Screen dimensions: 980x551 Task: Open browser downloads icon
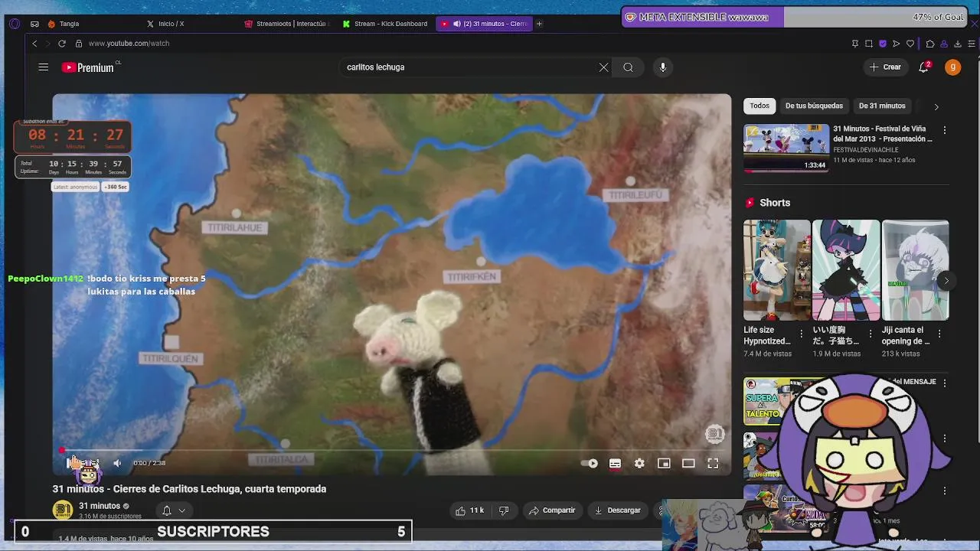tap(958, 44)
